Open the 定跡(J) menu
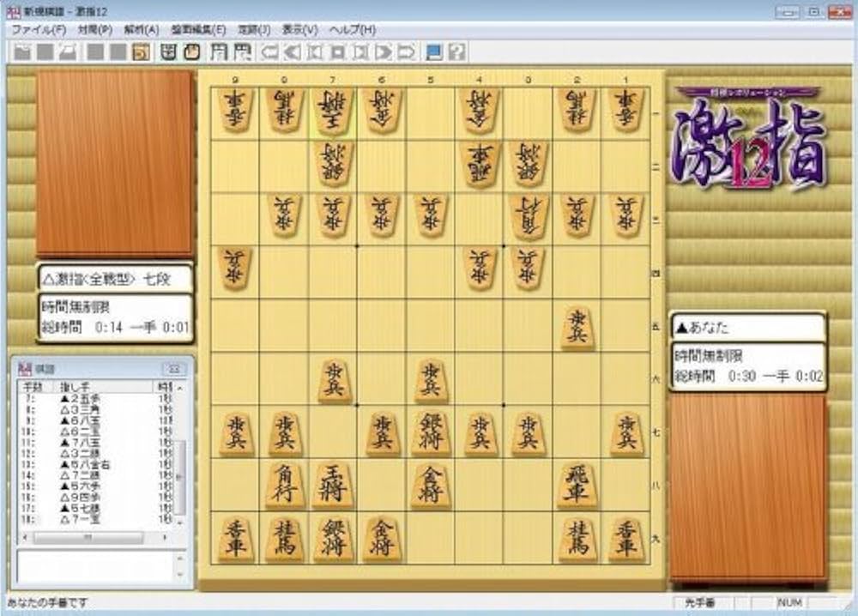 tap(254, 29)
